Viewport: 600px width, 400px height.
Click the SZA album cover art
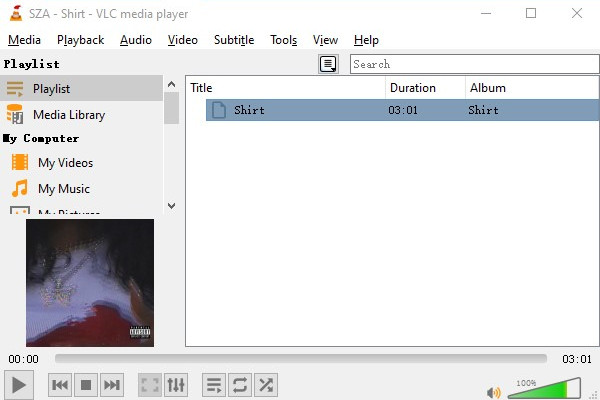pos(90,283)
